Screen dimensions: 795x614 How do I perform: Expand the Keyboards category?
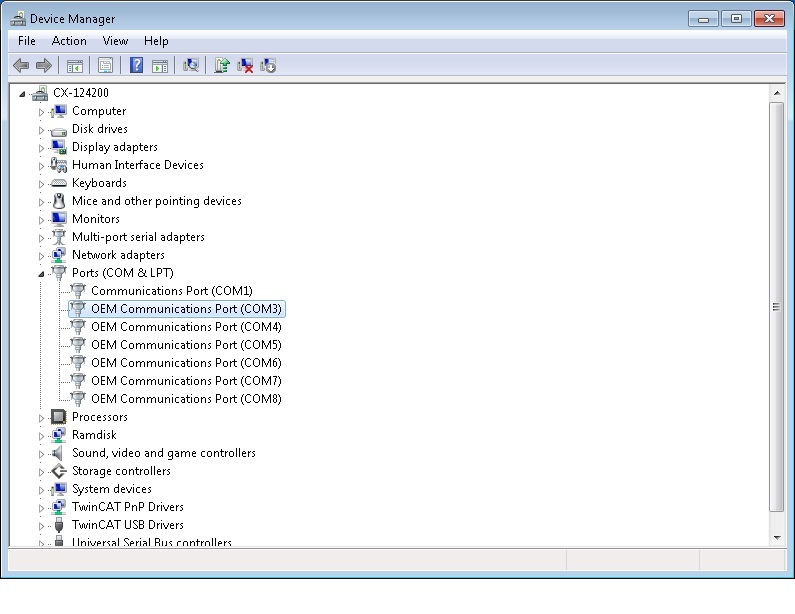(x=41, y=184)
